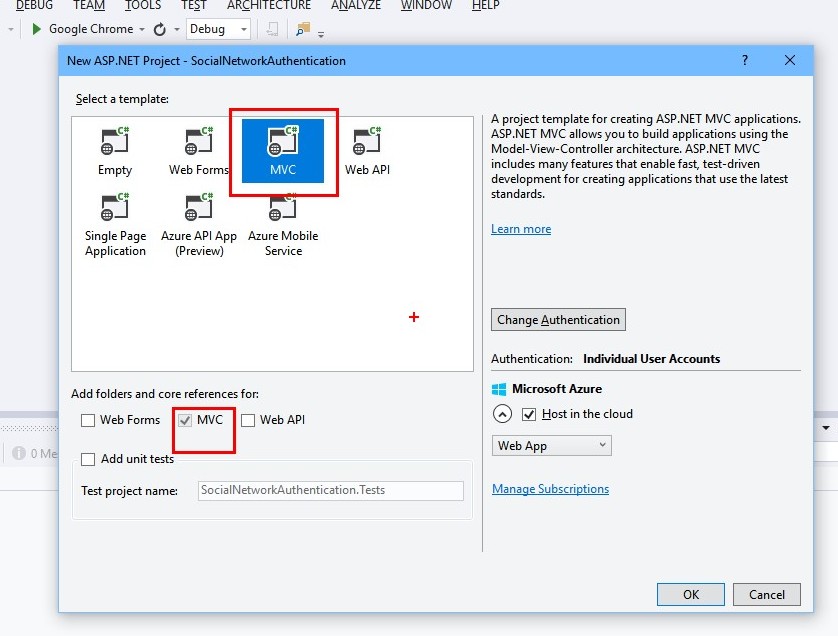Enable the Add unit tests checkbox

point(88,459)
